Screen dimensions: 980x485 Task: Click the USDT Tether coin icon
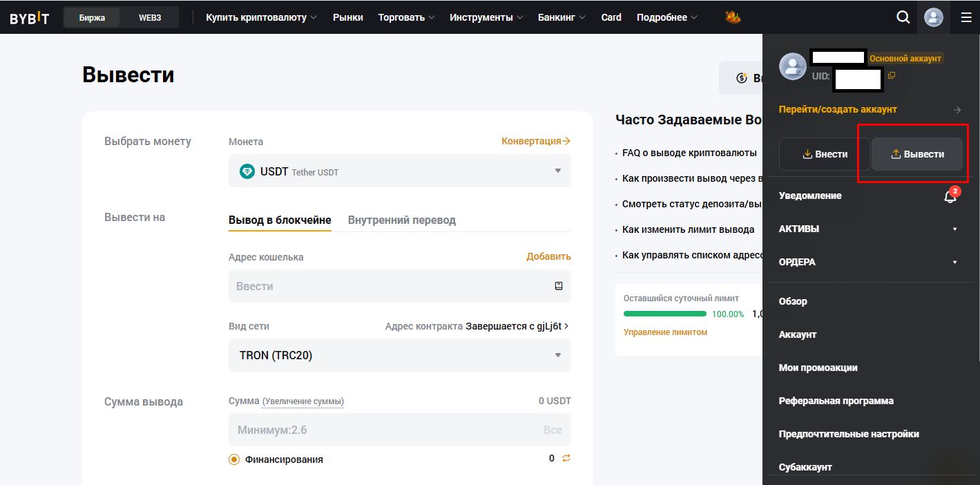247,171
